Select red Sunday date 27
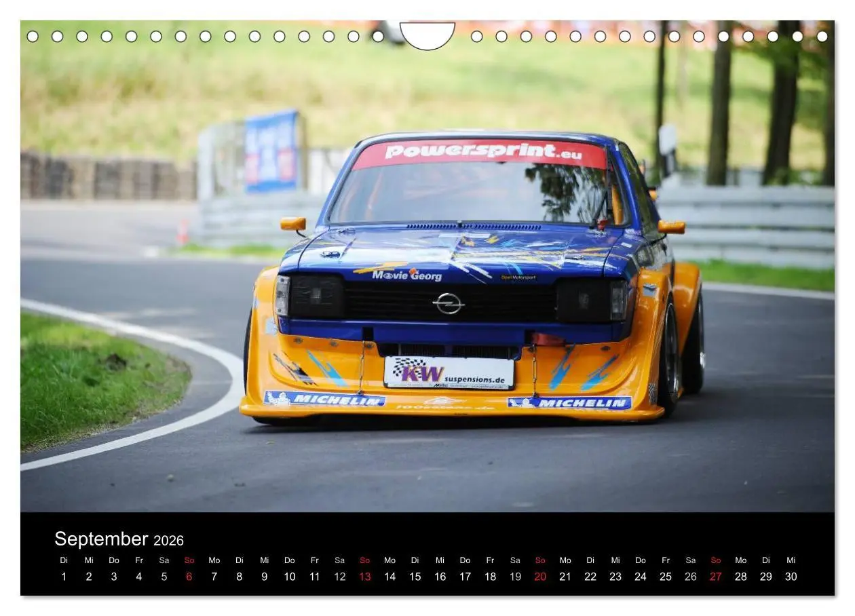 point(716,577)
